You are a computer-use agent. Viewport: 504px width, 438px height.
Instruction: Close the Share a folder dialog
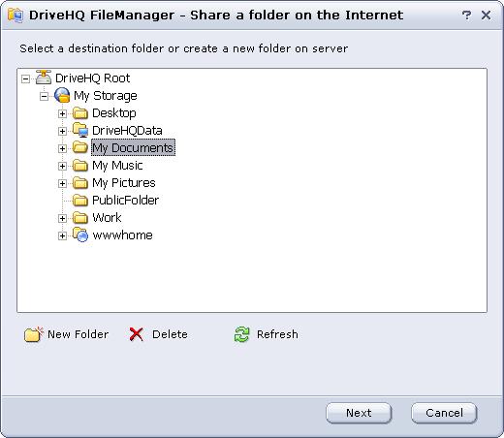[487, 15]
